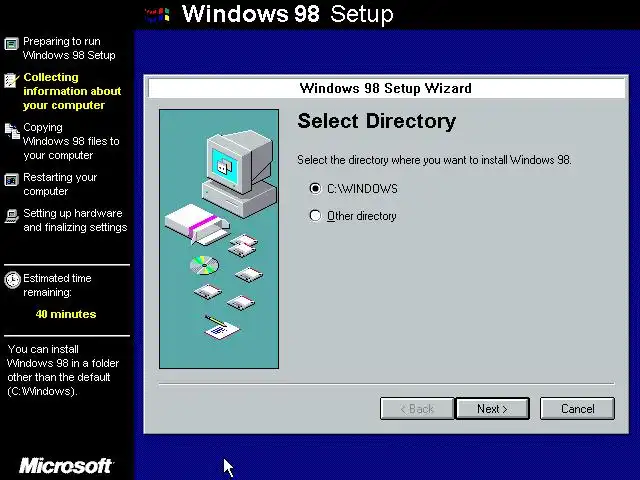Select the C:\WINDOWS radio button
640x480 pixels.
click(315, 189)
